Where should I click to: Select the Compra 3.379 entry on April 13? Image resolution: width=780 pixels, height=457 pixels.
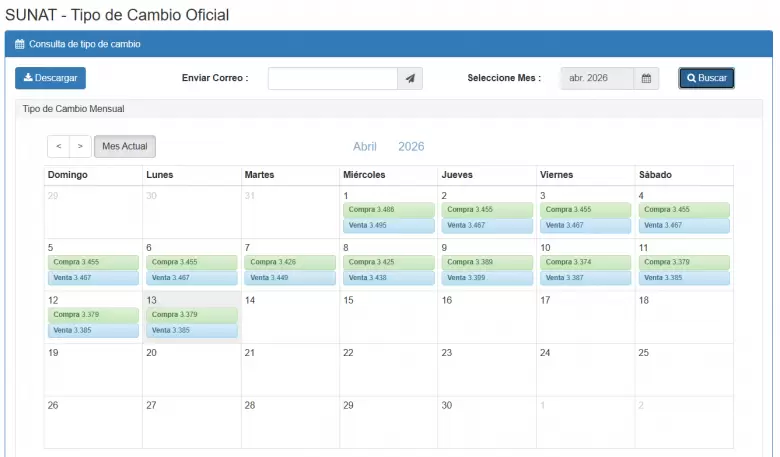click(x=192, y=314)
